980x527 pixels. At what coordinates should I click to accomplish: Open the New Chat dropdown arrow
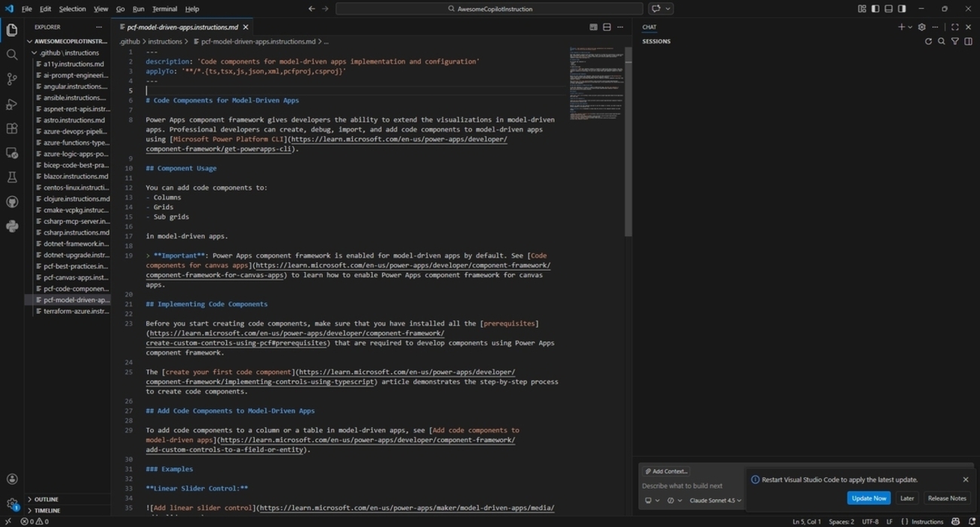coord(910,27)
